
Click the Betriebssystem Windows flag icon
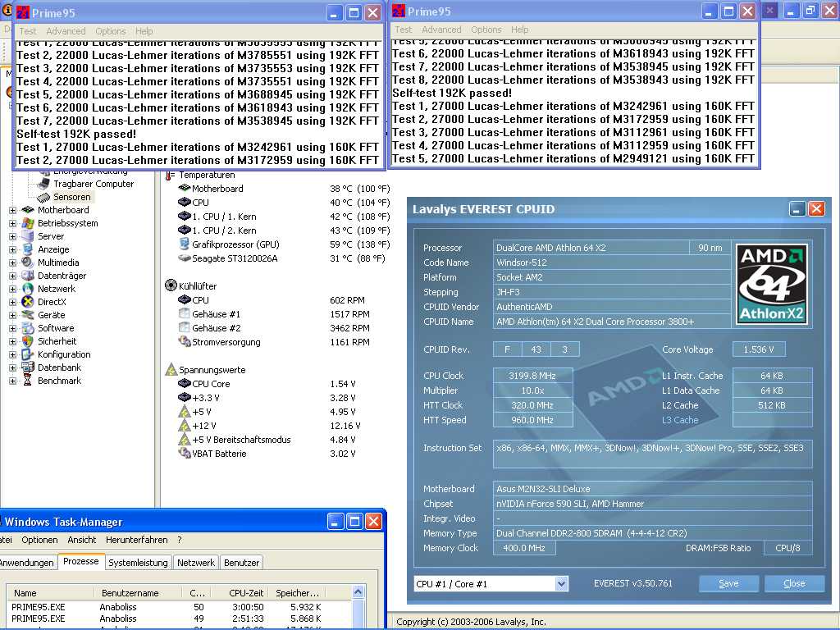(28, 223)
